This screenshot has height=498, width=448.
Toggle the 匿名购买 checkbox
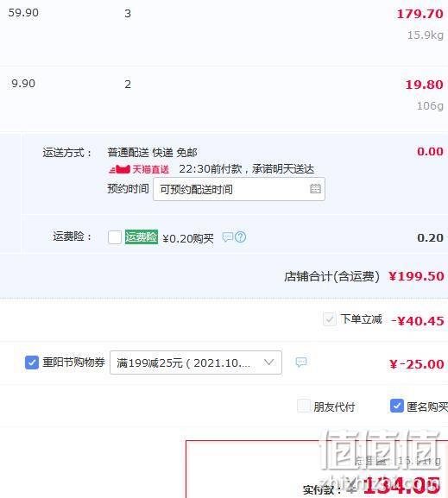[x=397, y=406]
